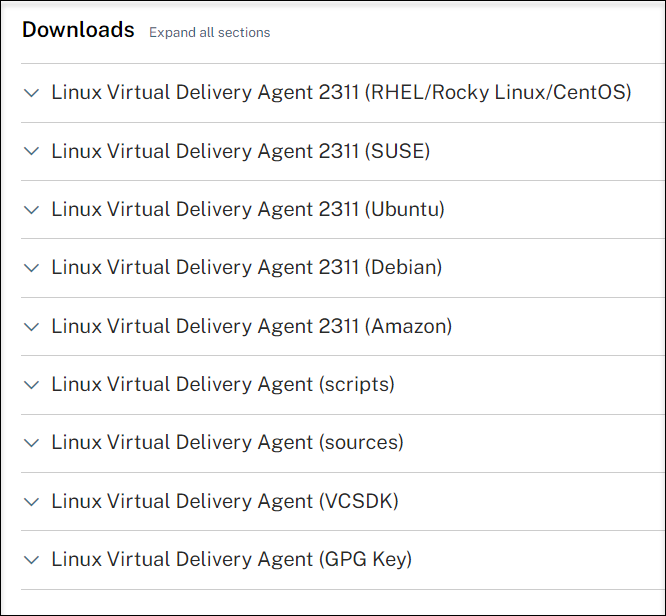Open Linux Virtual Delivery Agent 2311 (Ubuntu) title
The width and height of the screenshot is (666, 616).
248,209
